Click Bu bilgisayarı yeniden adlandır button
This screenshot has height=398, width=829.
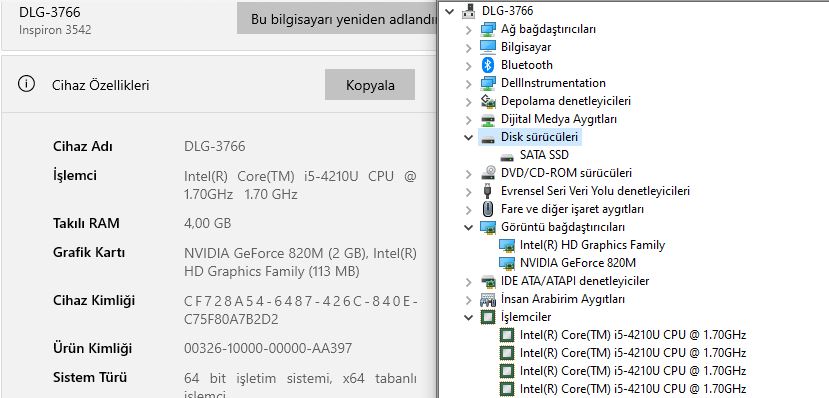tap(337, 18)
